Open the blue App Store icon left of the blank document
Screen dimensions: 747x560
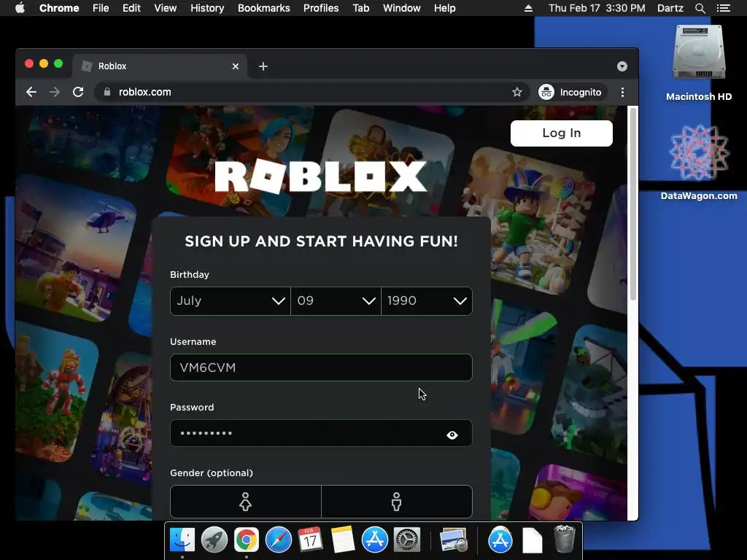tap(500, 540)
